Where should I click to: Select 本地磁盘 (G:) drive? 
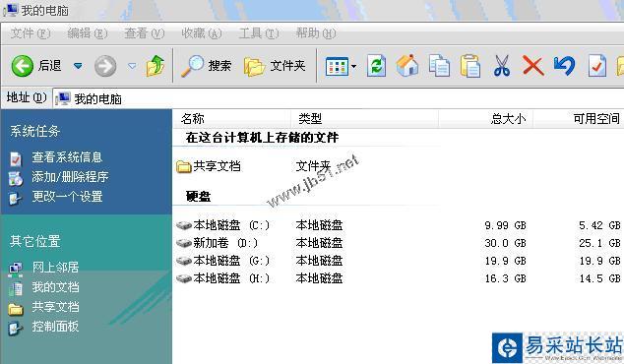[223, 261]
